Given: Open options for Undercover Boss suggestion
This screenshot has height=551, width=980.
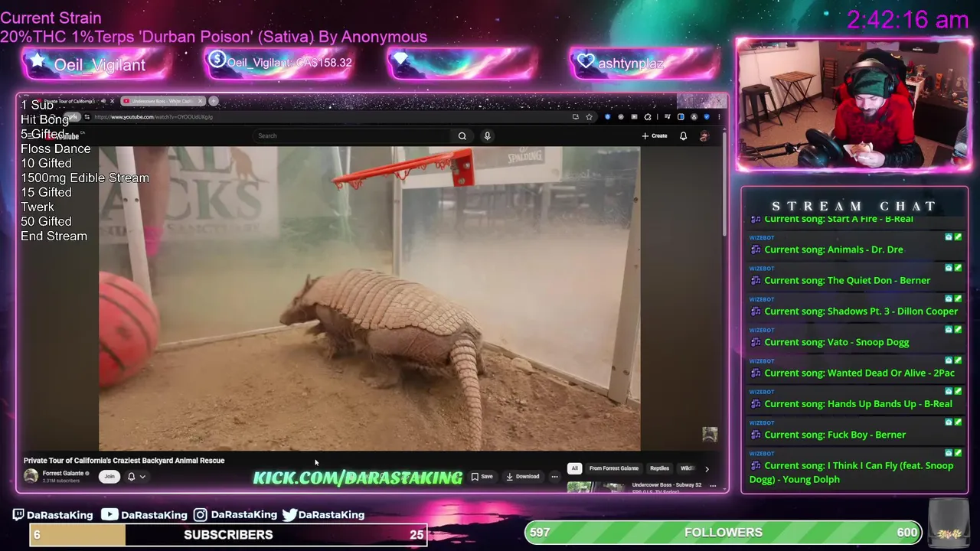Looking at the screenshot, I should tap(713, 485).
